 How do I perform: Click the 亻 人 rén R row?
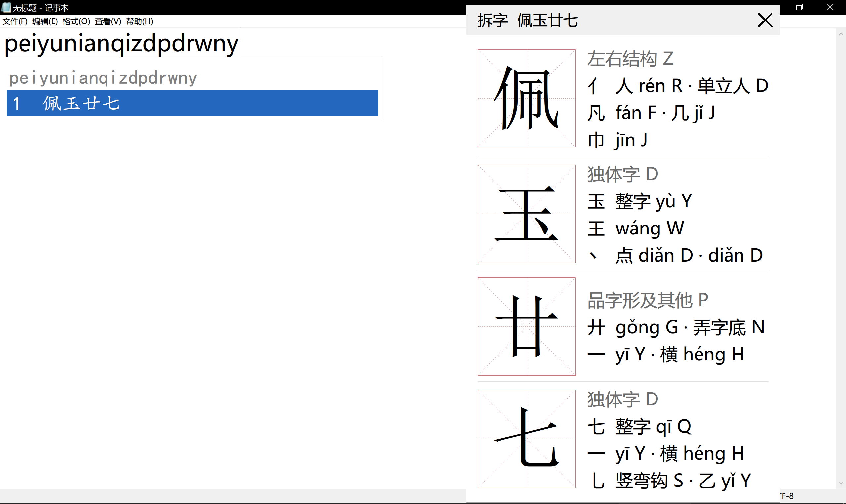678,86
